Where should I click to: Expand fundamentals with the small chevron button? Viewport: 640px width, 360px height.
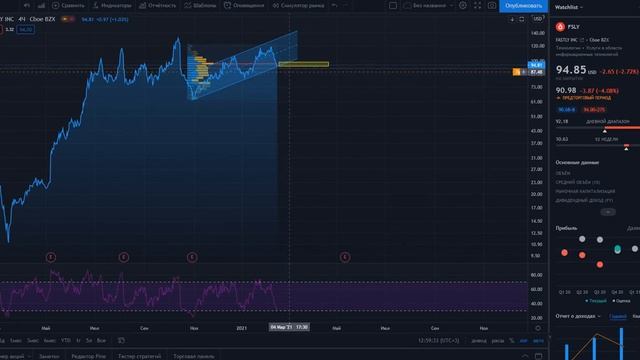[608, 212]
